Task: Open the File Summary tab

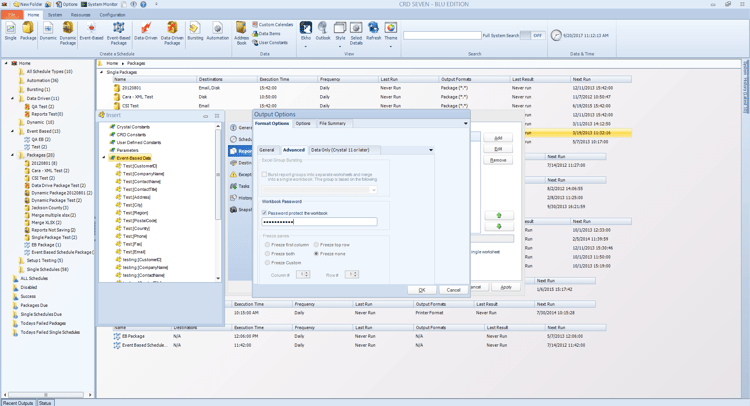Action: point(332,123)
